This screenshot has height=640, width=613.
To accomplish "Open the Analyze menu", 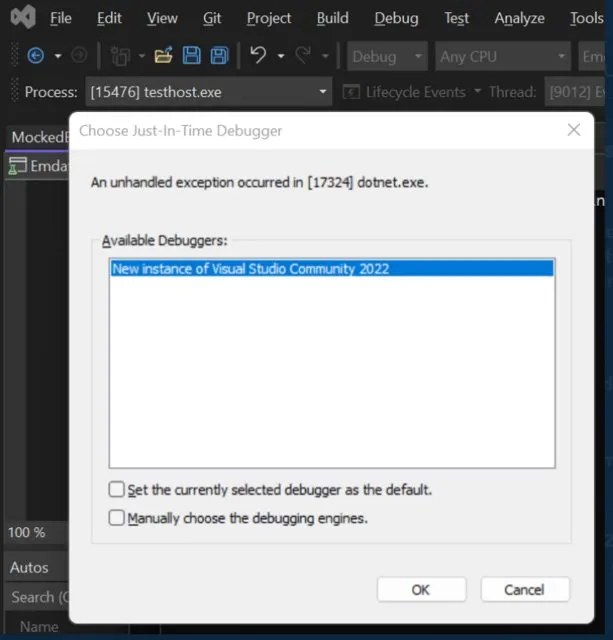I will pos(519,18).
